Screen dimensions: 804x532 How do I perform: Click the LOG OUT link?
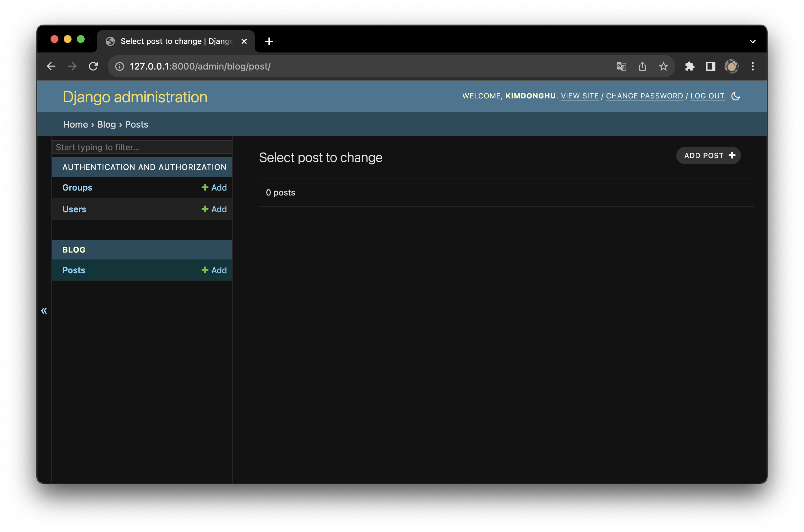coord(707,96)
